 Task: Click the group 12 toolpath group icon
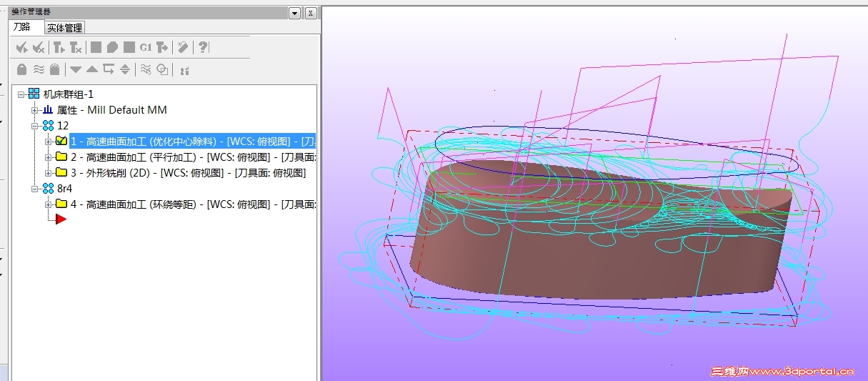(x=48, y=126)
